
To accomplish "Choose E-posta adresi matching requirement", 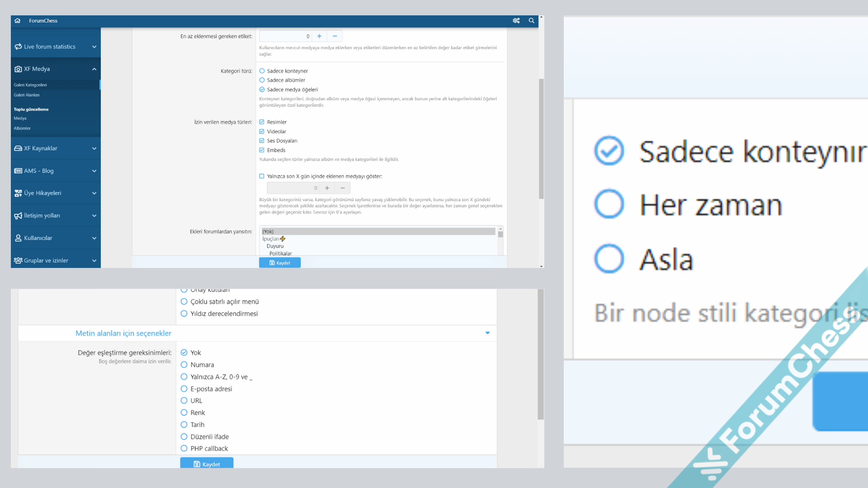I will (184, 389).
